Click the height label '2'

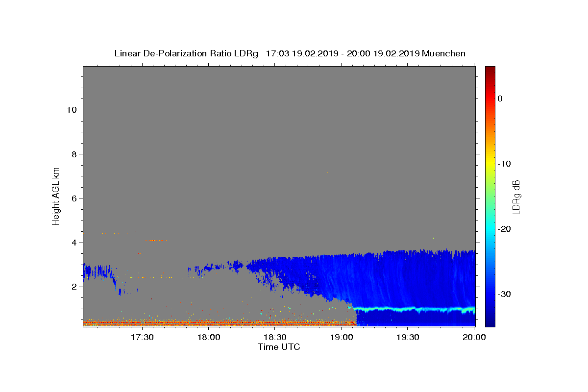tap(73, 287)
